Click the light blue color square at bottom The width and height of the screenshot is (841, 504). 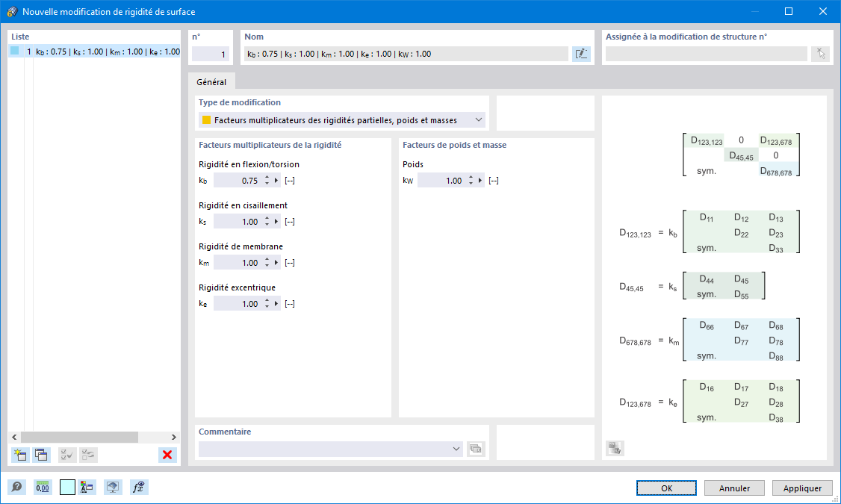(67, 487)
